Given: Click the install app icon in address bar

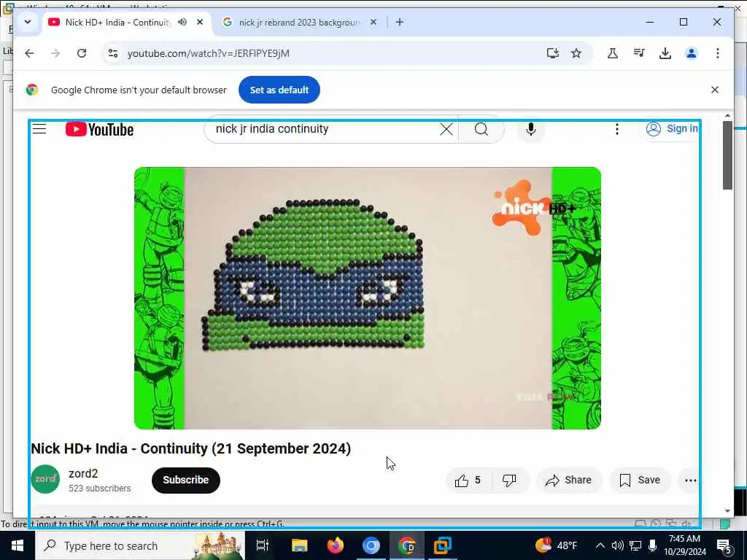Looking at the screenshot, I should coord(553,53).
